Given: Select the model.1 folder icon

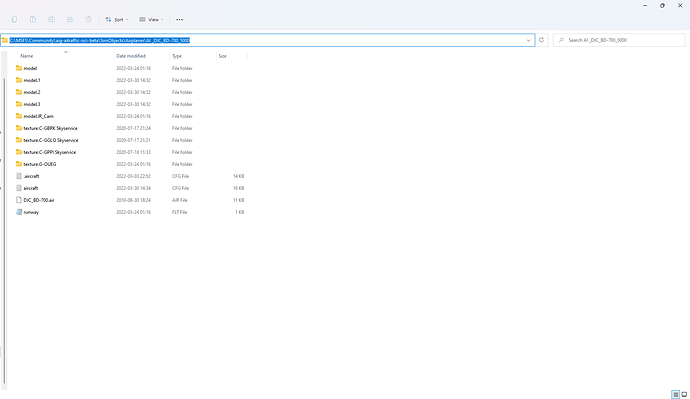Looking at the screenshot, I should point(19,80).
